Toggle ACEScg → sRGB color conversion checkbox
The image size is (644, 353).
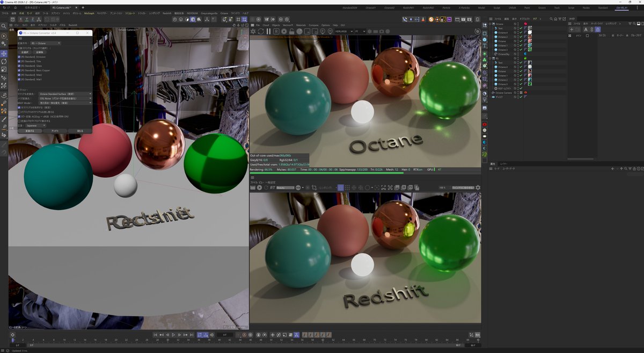(x=19, y=116)
